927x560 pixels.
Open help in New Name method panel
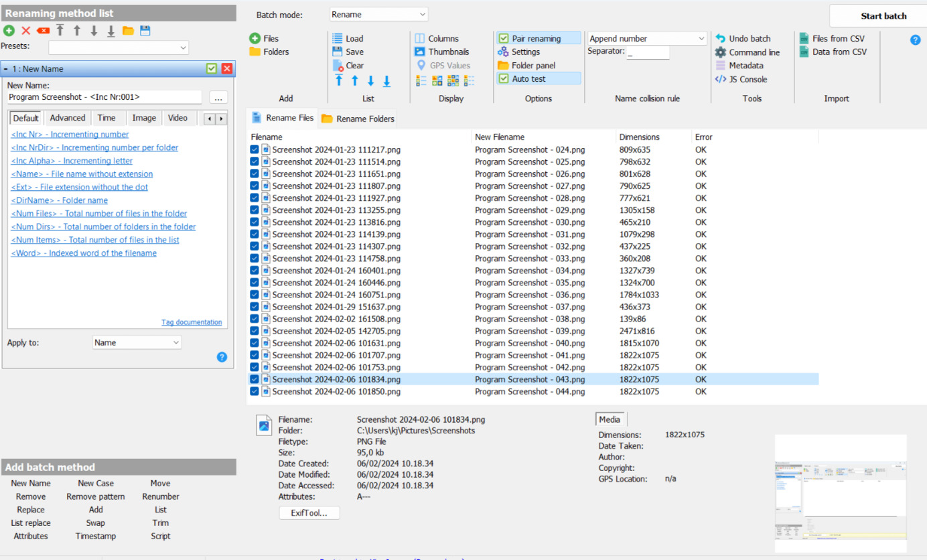(x=222, y=357)
